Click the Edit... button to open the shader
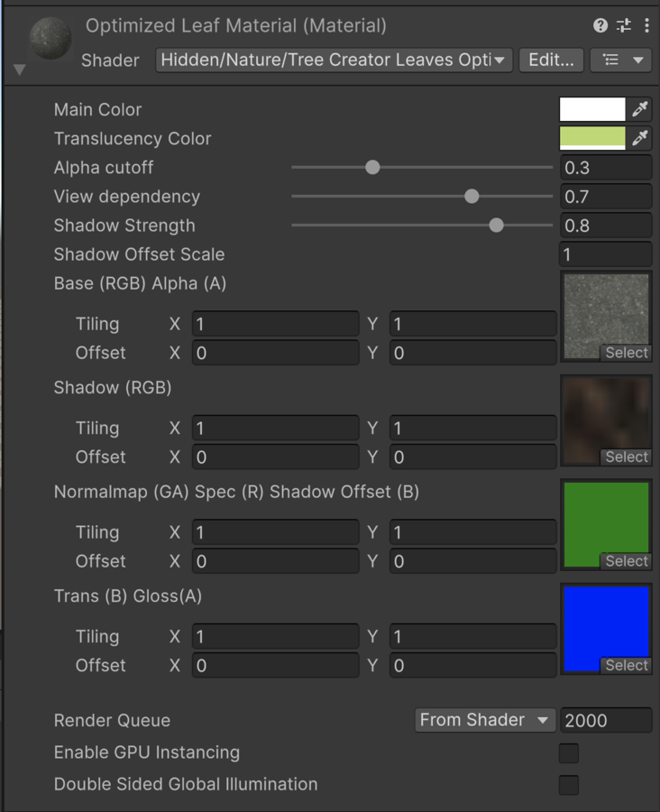 point(551,60)
